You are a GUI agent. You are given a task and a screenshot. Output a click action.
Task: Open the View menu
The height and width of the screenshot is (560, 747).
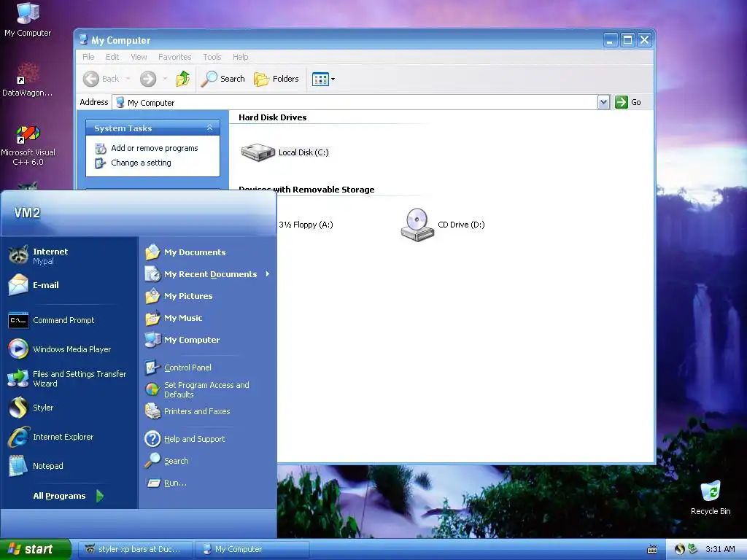tap(139, 57)
